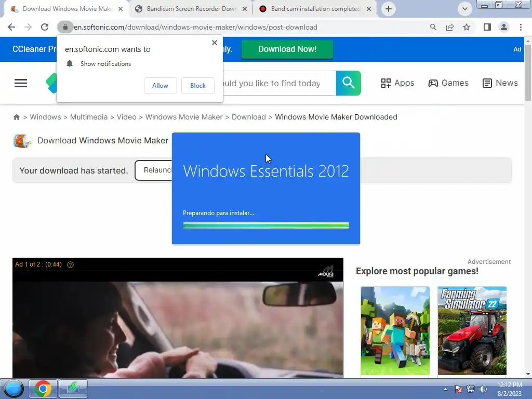Switch to Bandicam Screen Recorder Download tab

point(190,9)
